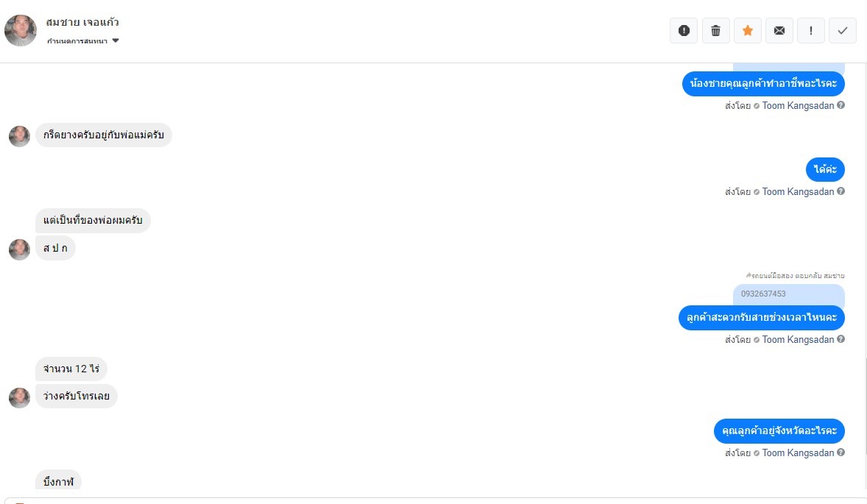This screenshot has height=504, width=867.
Task: Open Toom Kangsadan link under call-time question
Action: [798, 340]
